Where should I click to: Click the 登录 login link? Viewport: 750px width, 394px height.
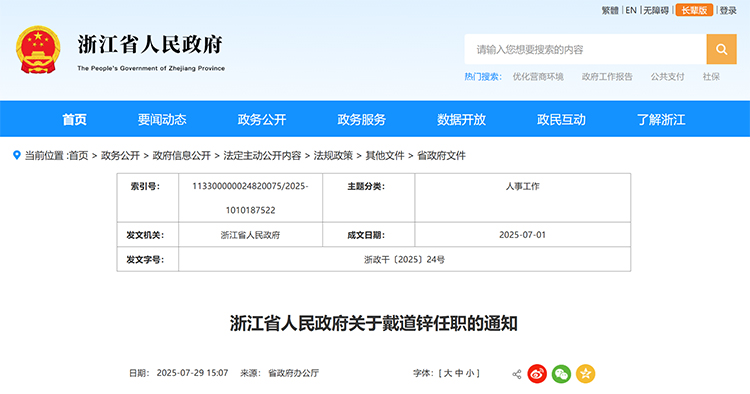click(728, 10)
